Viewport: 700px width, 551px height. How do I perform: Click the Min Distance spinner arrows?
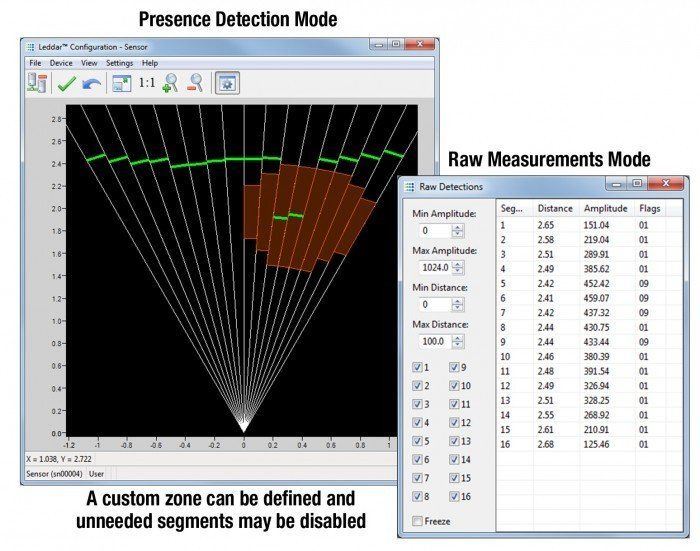click(458, 305)
